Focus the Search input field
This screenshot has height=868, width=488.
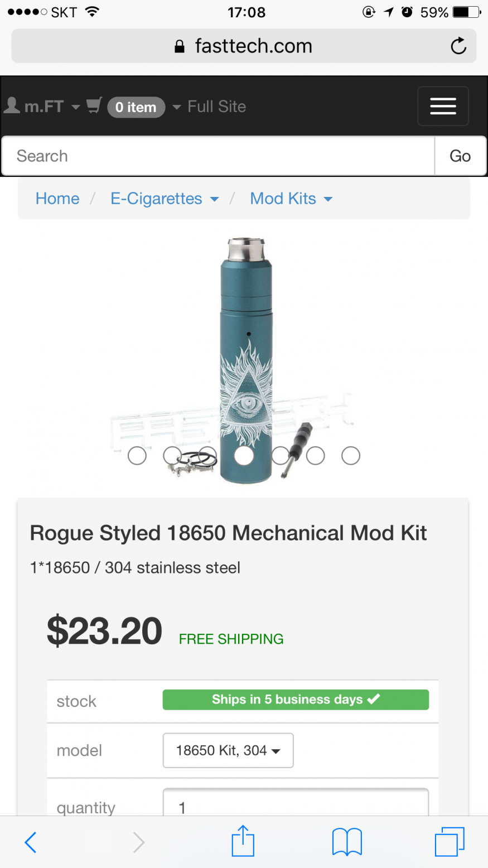218,156
